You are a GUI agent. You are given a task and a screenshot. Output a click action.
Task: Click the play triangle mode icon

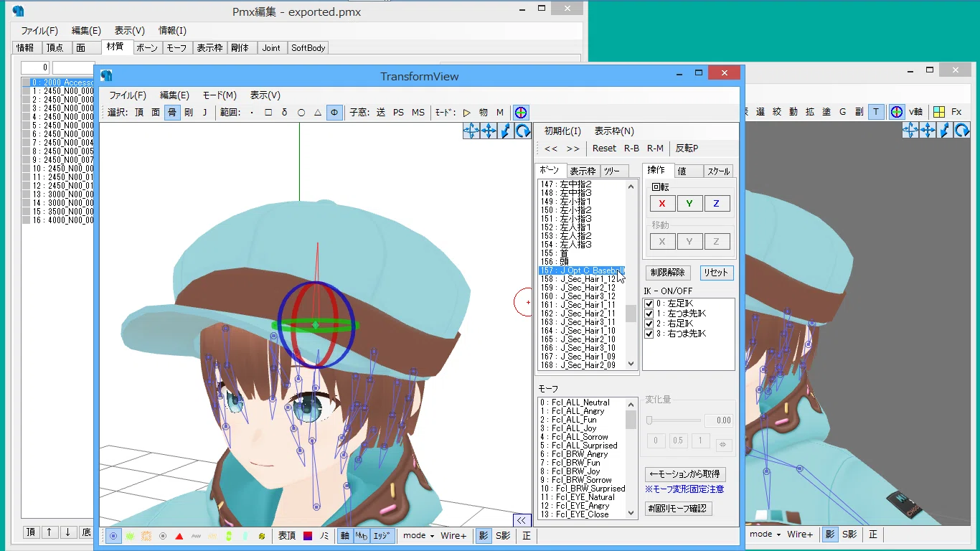point(466,113)
